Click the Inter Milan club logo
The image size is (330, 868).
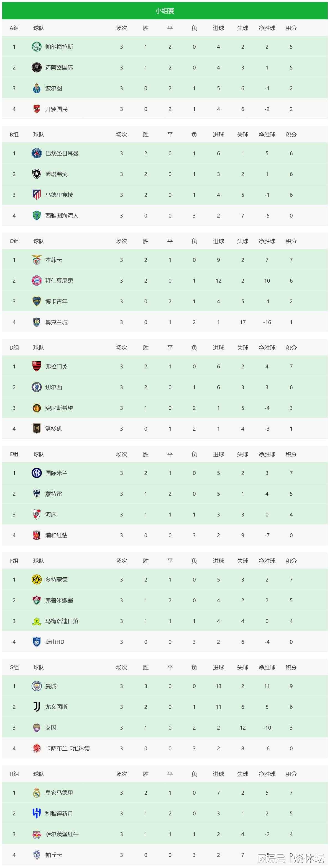(x=37, y=473)
